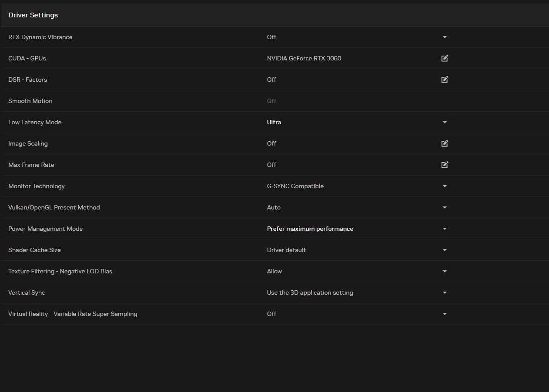Select the "NVIDIA GeForce RTX 3060" value
549x392 pixels.
304,58
